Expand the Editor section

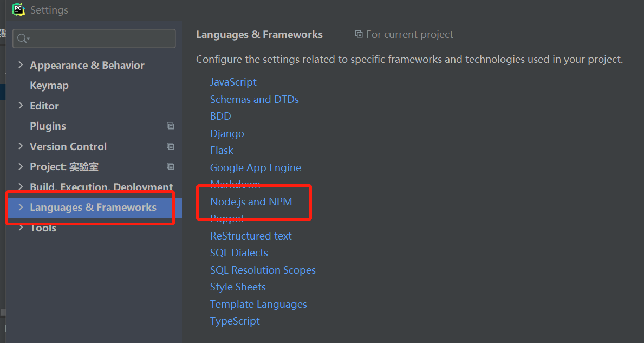point(21,105)
